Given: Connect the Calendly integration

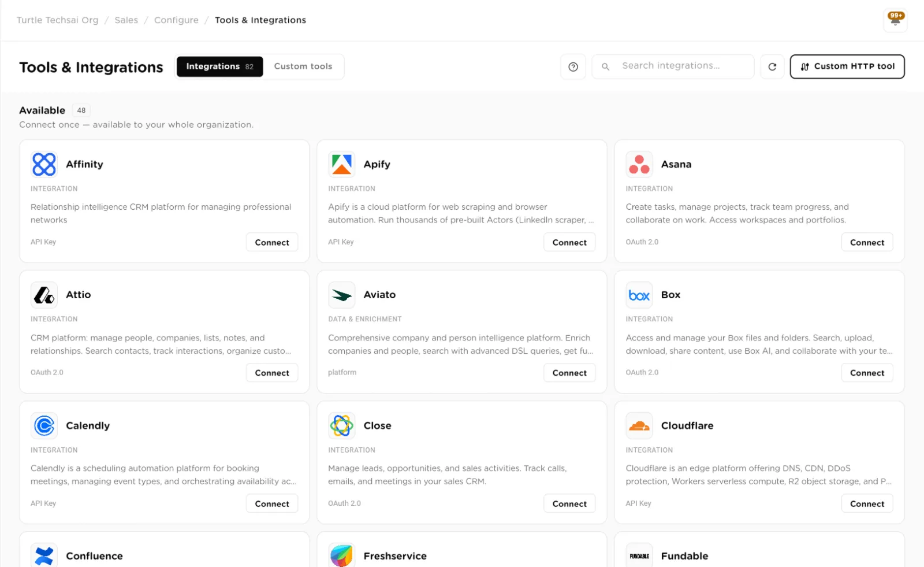Looking at the screenshot, I should (x=272, y=503).
